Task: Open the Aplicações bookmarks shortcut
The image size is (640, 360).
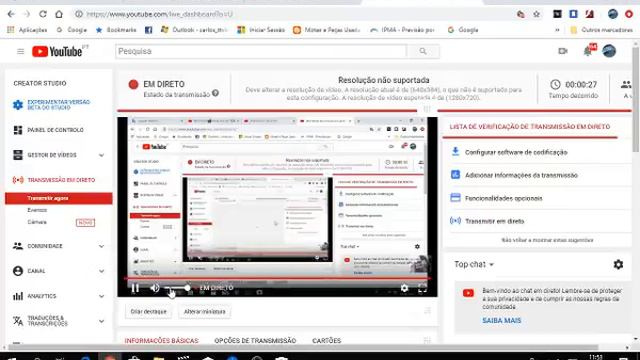Action: pos(27,30)
